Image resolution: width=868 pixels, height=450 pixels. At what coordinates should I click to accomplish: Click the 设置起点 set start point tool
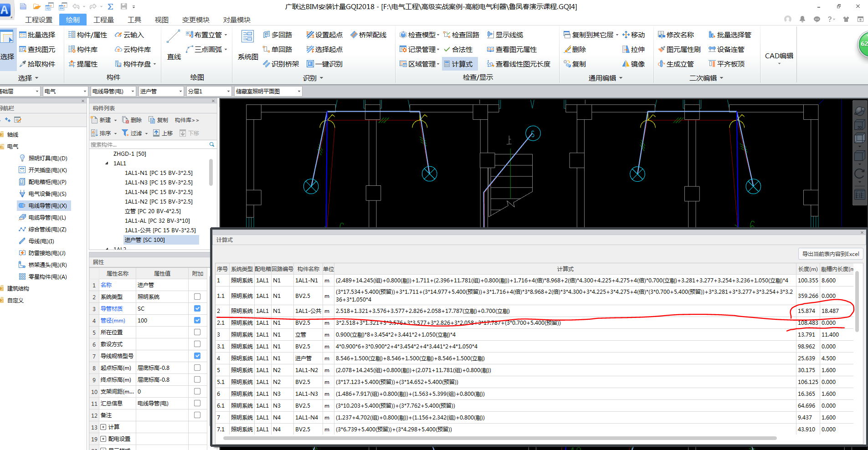[x=324, y=35]
